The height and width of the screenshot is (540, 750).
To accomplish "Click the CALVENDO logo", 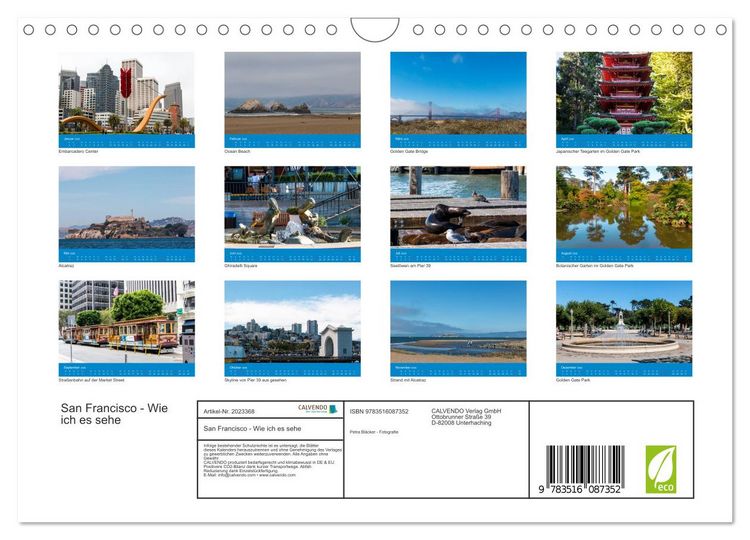I will [x=317, y=409].
